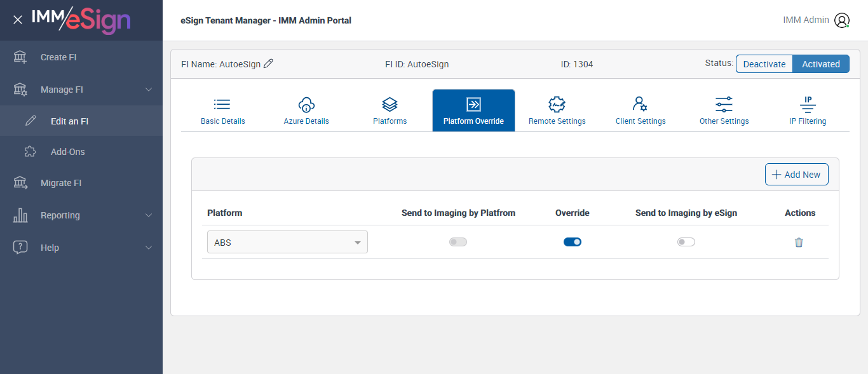Click the Add-Ons puzzle icon
The width and height of the screenshot is (868, 374).
31,152
